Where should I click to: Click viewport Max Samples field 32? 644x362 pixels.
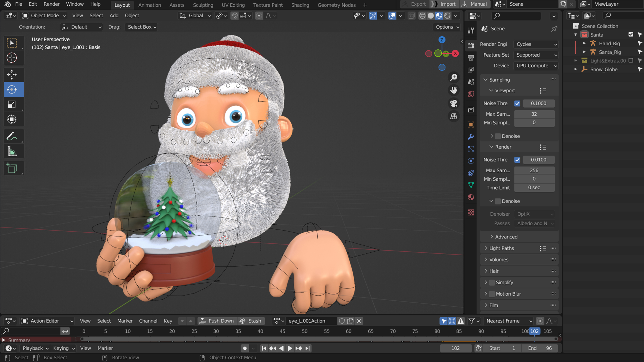click(x=534, y=114)
